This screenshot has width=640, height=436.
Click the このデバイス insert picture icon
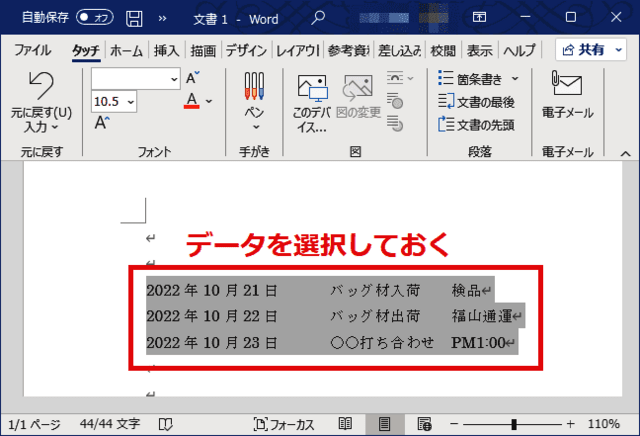(312, 88)
